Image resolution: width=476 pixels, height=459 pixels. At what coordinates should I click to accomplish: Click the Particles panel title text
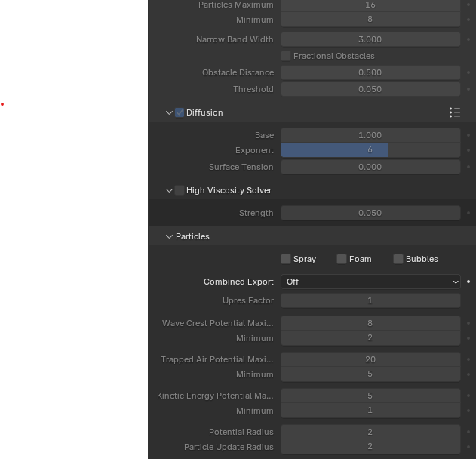point(192,236)
